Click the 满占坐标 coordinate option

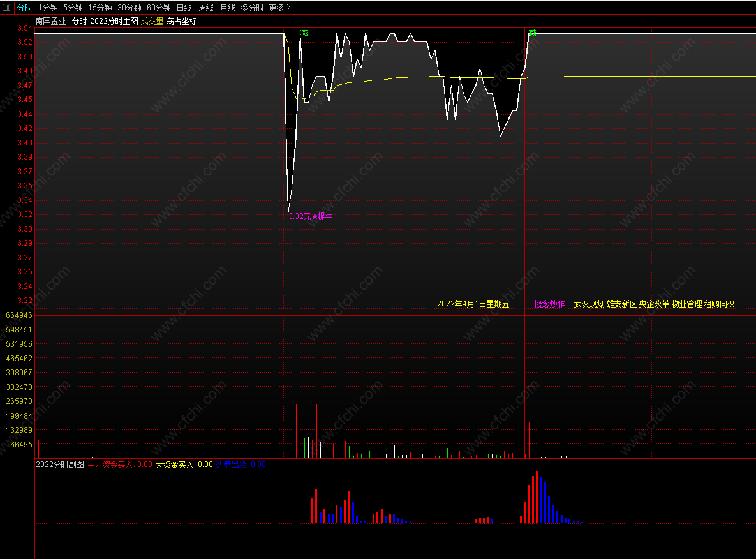(x=181, y=21)
